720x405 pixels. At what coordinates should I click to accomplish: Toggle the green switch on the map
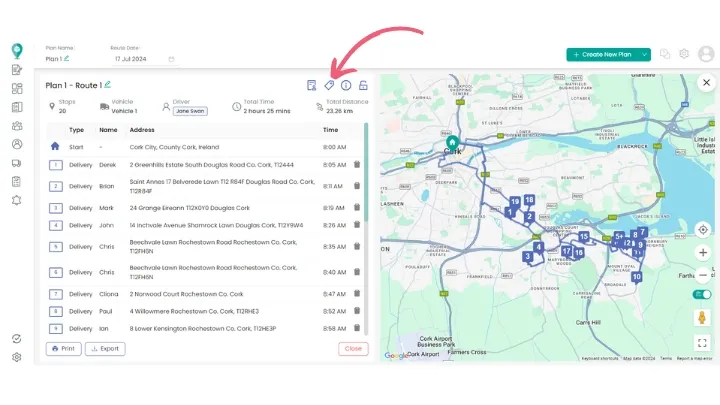click(702, 295)
